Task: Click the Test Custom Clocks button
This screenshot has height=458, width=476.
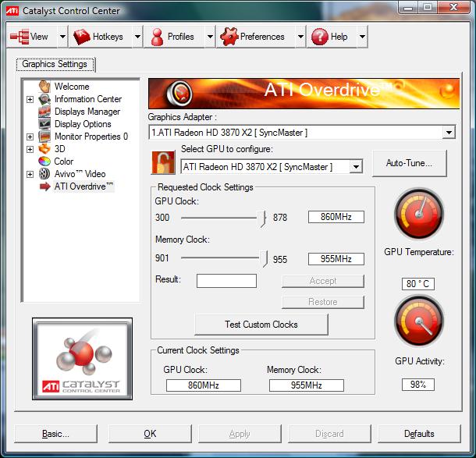Action: click(261, 325)
